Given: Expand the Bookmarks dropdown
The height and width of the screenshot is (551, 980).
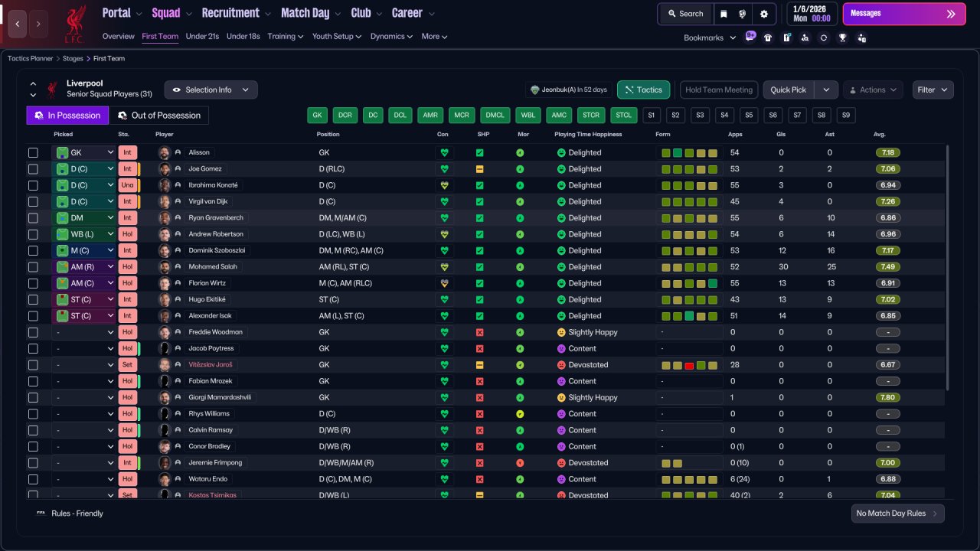Looking at the screenshot, I should 710,37.
